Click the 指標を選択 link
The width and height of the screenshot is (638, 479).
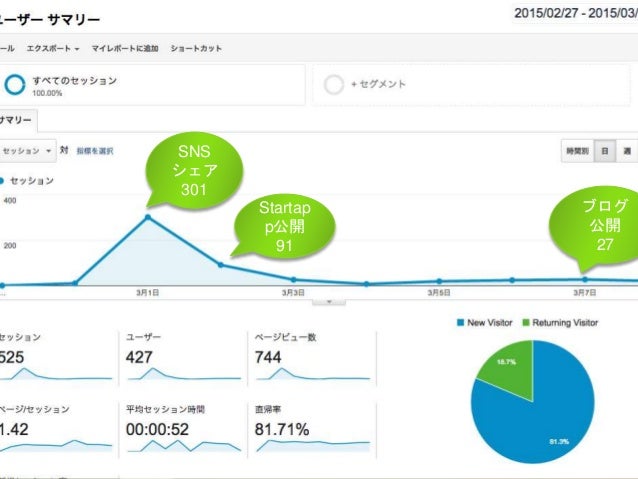pos(95,151)
